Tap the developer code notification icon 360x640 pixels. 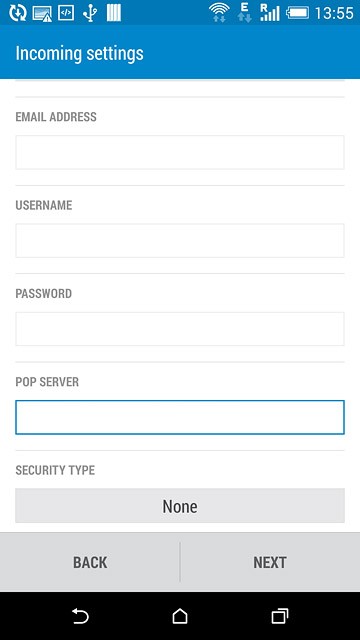66,13
